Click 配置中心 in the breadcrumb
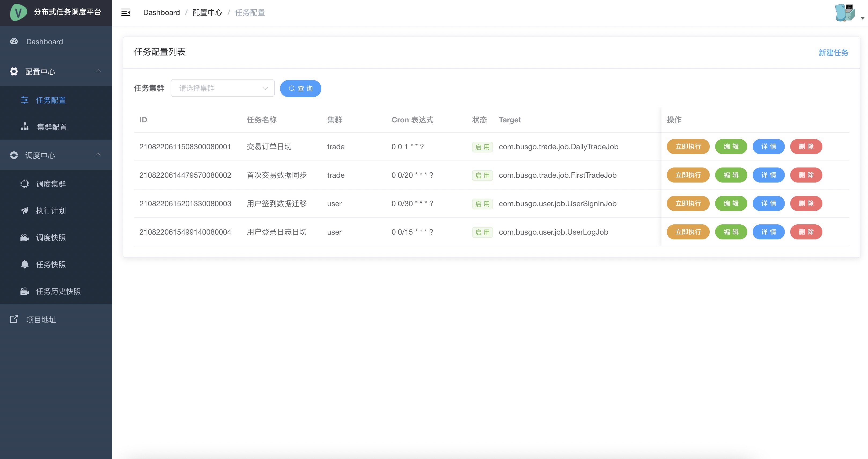The height and width of the screenshot is (459, 868). coord(207,12)
